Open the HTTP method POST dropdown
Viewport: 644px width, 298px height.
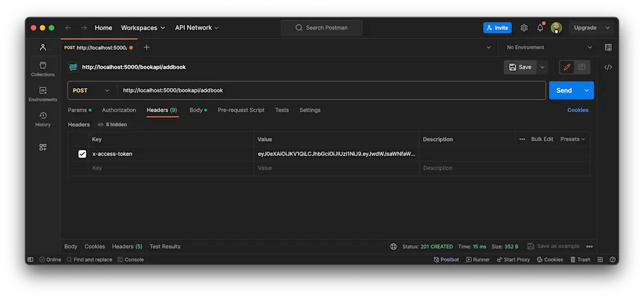91,91
